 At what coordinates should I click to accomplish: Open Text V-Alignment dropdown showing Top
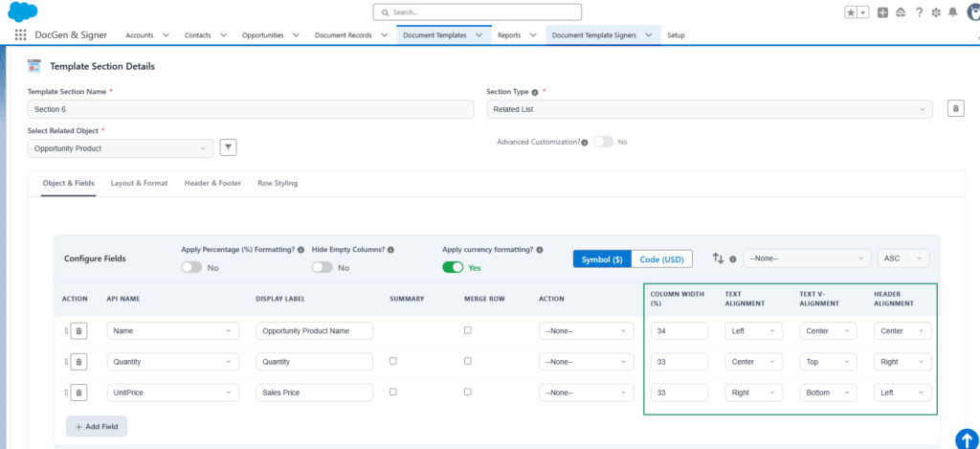(828, 362)
